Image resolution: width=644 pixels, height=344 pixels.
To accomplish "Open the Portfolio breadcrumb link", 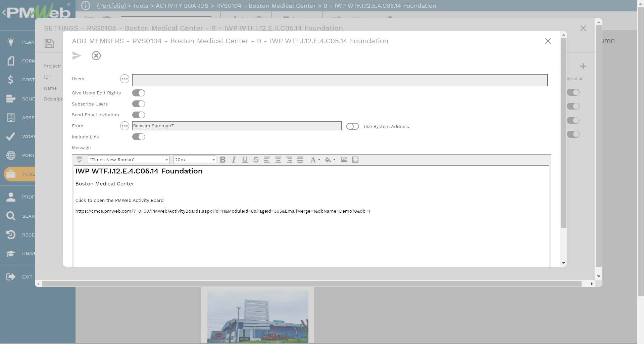I will click(x=111, y=6).
